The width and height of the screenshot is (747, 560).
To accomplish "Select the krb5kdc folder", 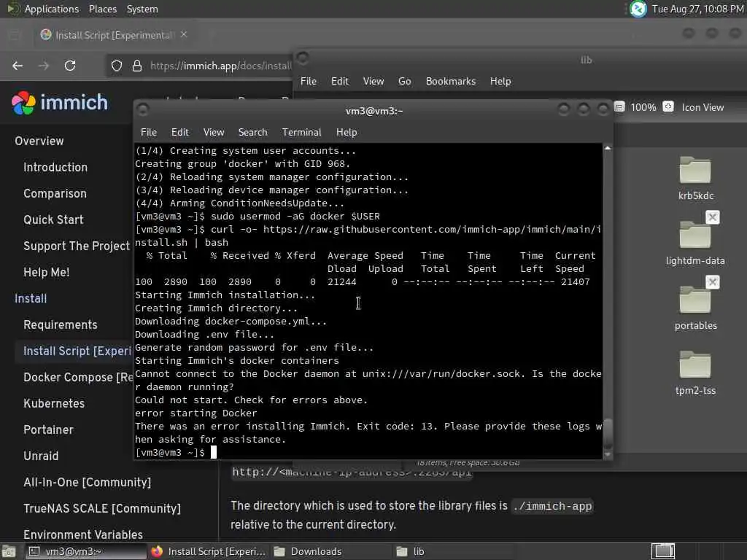I will tap(695, 178).
